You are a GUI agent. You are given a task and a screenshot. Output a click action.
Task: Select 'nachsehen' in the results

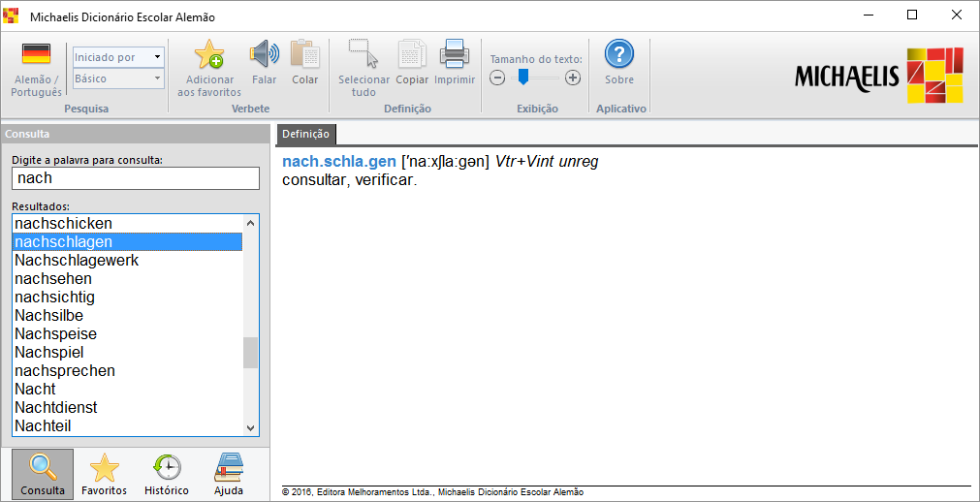tap(128, 278)
